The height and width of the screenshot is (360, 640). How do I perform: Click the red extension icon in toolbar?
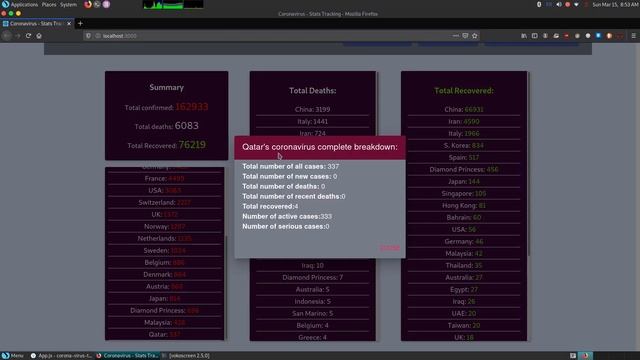[x=567, y=36]
